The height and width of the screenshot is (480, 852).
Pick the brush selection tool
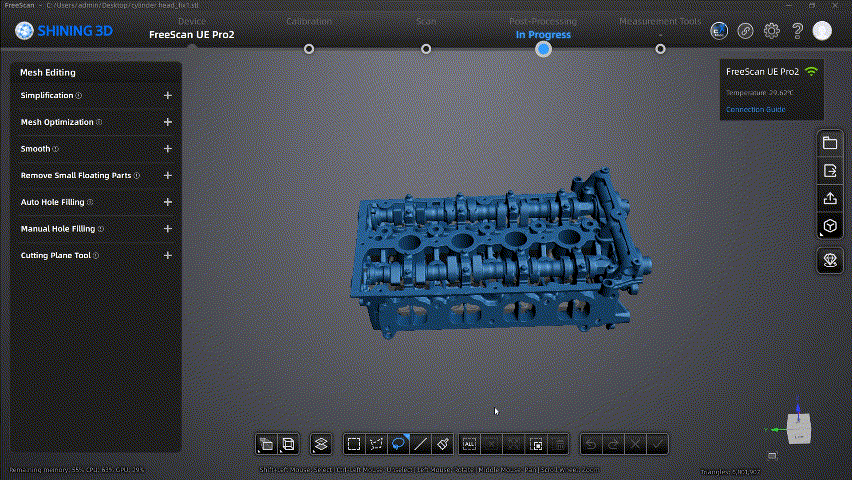click(x=443, y=444)
